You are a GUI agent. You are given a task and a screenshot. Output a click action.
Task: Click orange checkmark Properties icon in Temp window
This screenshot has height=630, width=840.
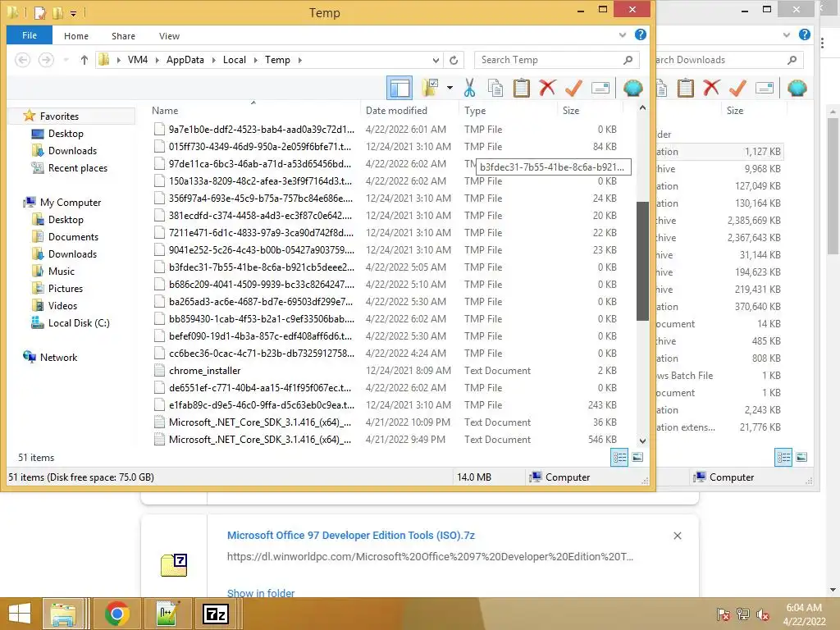point(573,88)
